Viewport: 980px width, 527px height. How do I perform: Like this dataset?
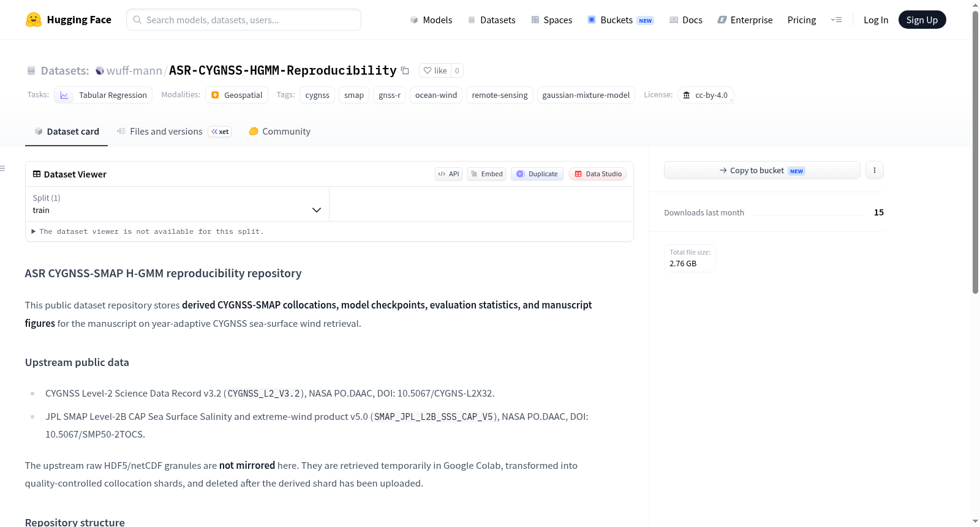tap(435, 70)
